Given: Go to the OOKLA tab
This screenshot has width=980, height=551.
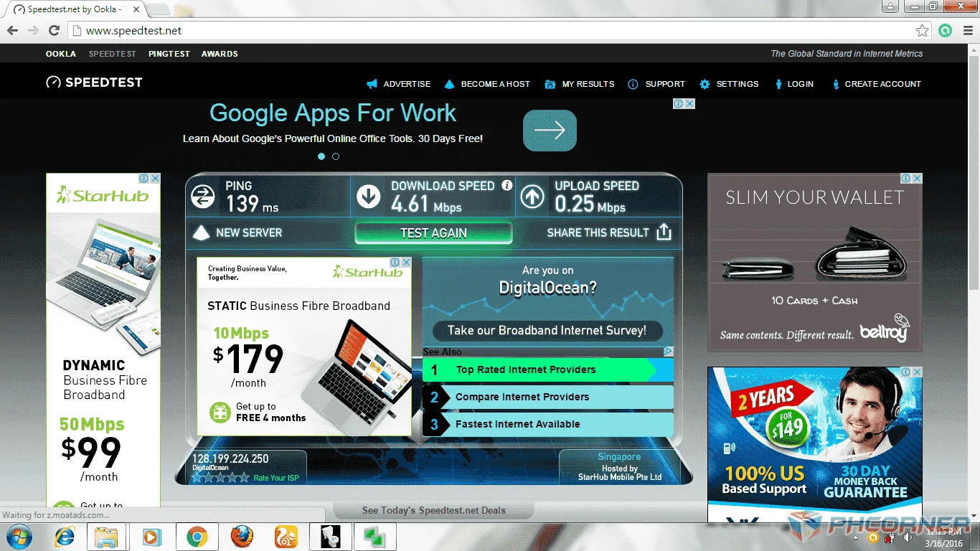Looking at the screenshot, I should tap(61, 54).
